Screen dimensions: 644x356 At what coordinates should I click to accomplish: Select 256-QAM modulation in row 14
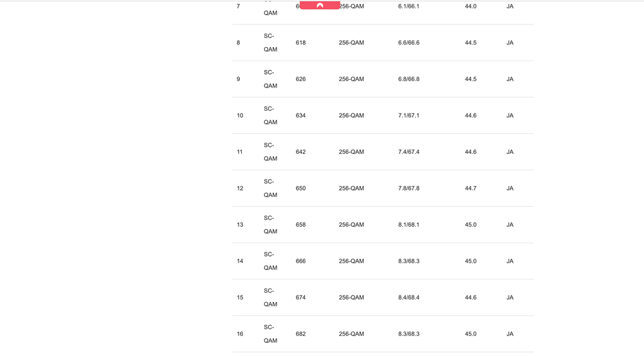click(x=351, y=261)
